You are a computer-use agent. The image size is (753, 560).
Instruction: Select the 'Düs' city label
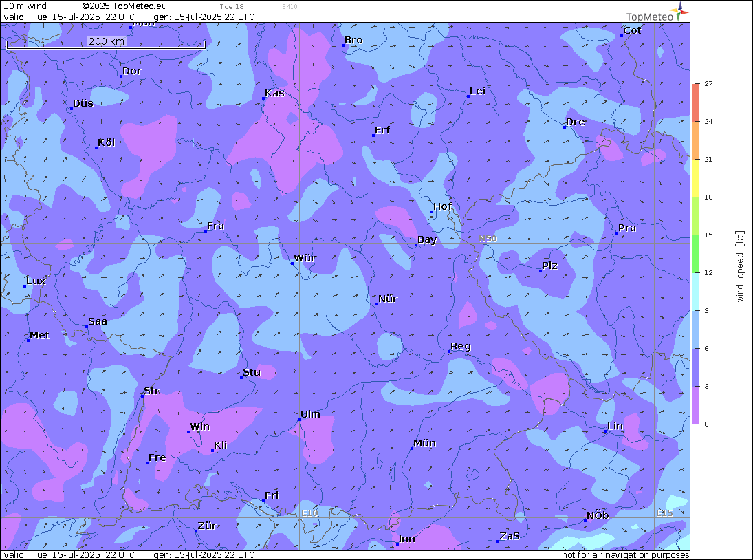tap(83, 103)
